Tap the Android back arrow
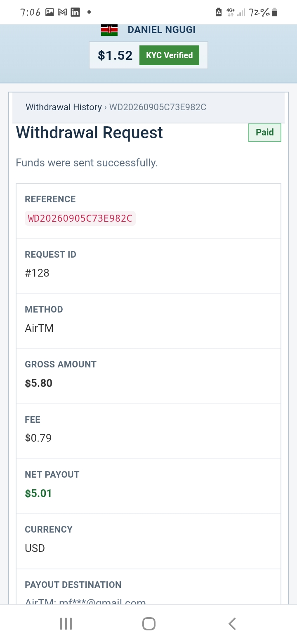 point(232,624)
